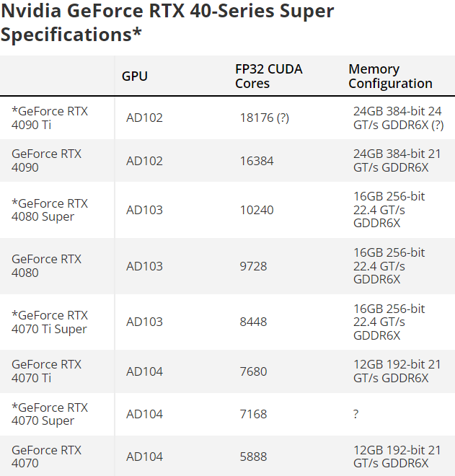Click the 18176 (?) CUDA cores cell

click(x=265, y=118)
